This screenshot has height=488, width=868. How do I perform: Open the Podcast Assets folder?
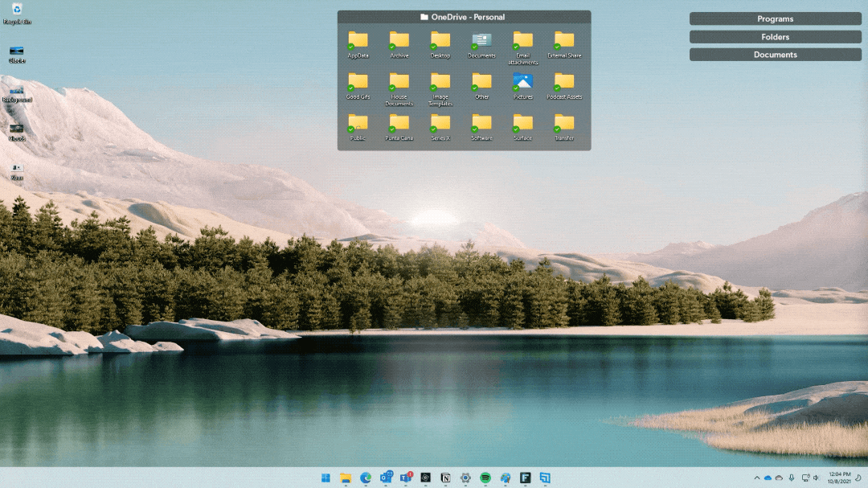click(x=564, y=81)
